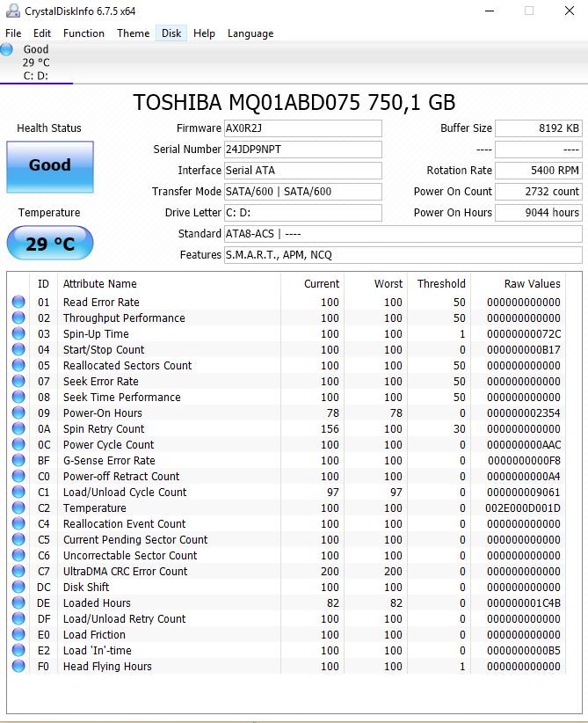
Task: Click the Power On Count value 2732 count
Action: coord(538,192)
